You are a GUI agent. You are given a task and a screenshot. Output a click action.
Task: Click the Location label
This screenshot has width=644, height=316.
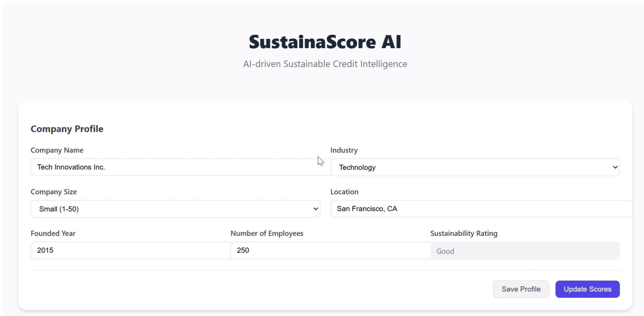[x=344, y=192]
